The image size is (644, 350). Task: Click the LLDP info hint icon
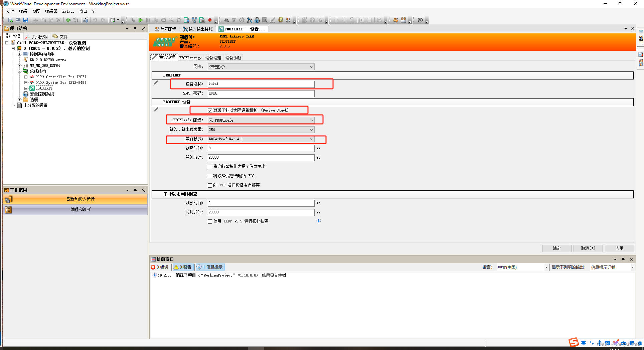tap(319, 221)
